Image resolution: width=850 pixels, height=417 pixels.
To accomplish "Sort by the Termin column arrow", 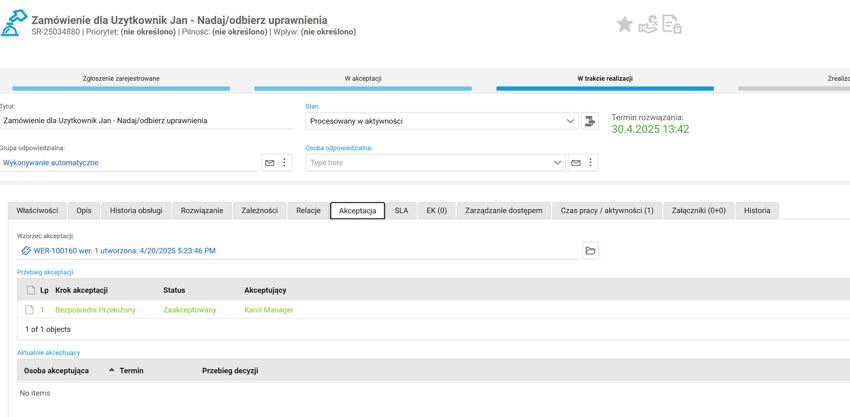I will click(x=112, y=370).
